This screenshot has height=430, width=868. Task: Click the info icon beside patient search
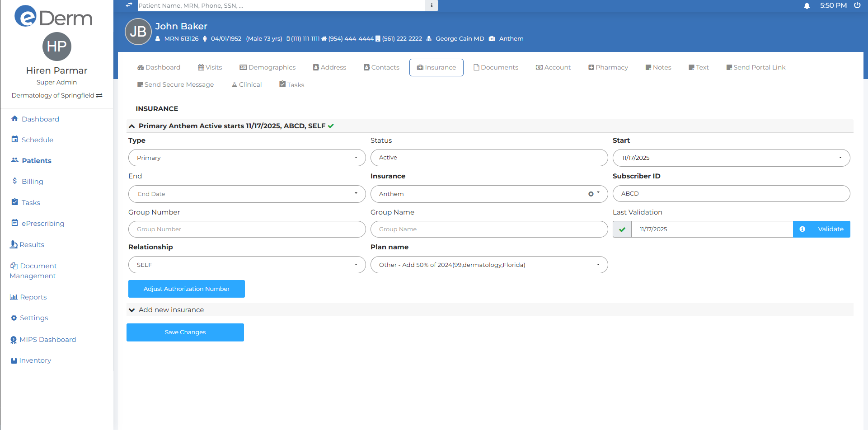432,5
